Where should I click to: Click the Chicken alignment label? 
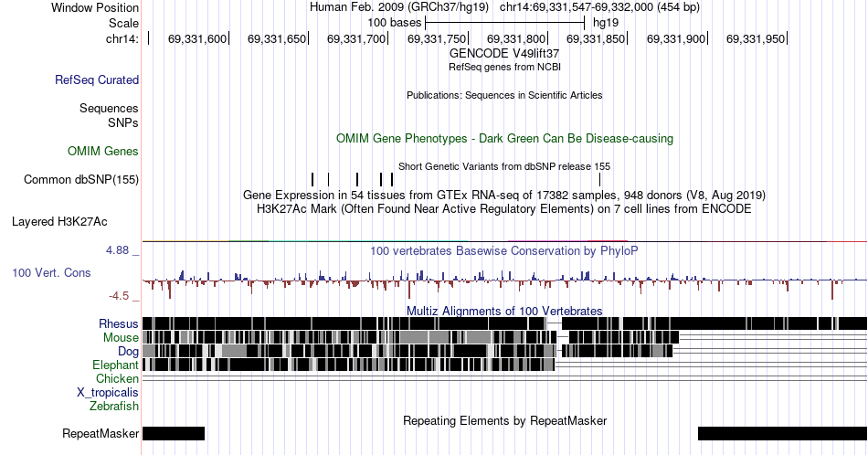tap(117, 378)
